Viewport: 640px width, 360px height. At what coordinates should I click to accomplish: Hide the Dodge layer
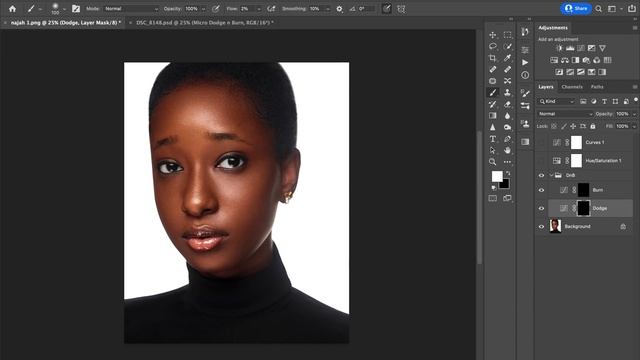(542, 209)
